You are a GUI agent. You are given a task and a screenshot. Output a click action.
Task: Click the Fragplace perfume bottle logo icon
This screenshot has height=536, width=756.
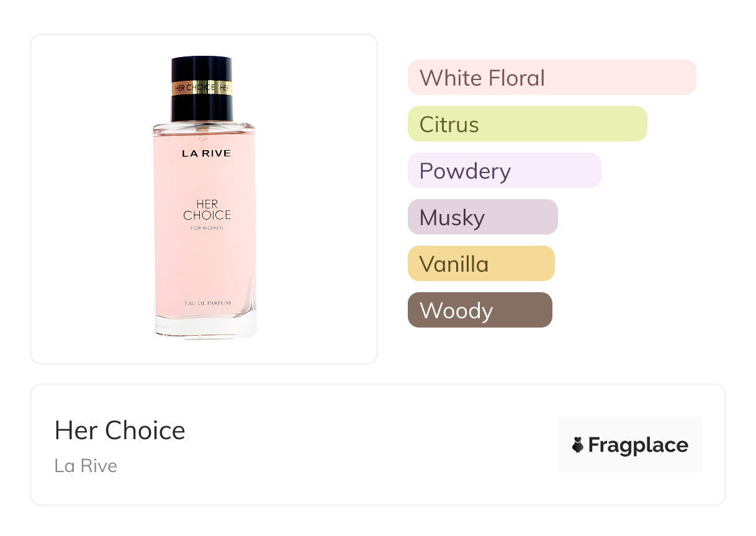pyautogui.click(x=578, y=445)
